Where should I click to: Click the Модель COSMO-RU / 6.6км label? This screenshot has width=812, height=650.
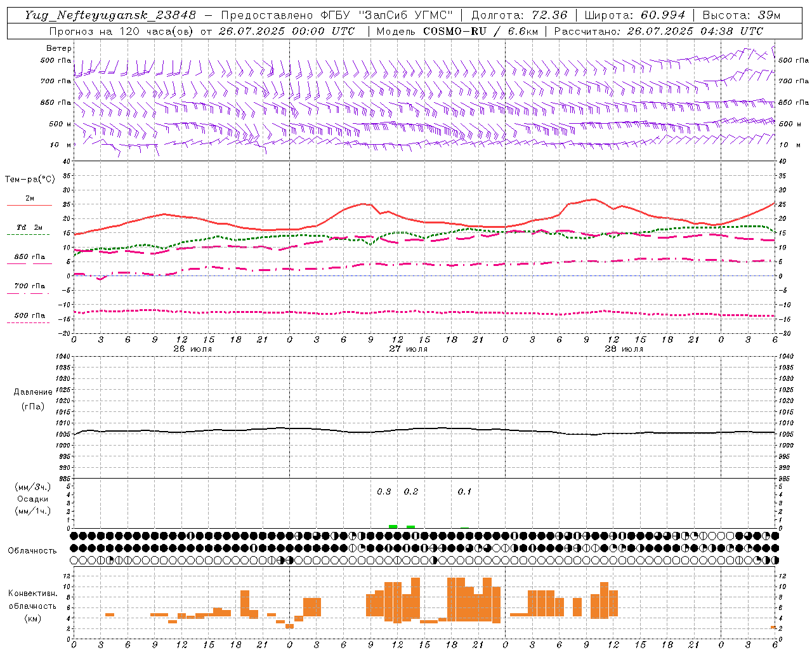pyautogui.click(x=457, y=31)
